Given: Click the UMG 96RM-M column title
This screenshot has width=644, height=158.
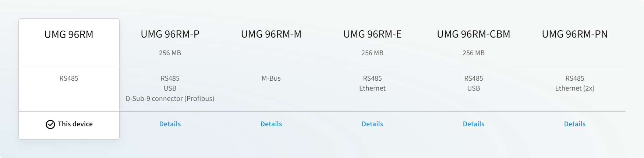Looking at the screenshot, I should [271, 34].
